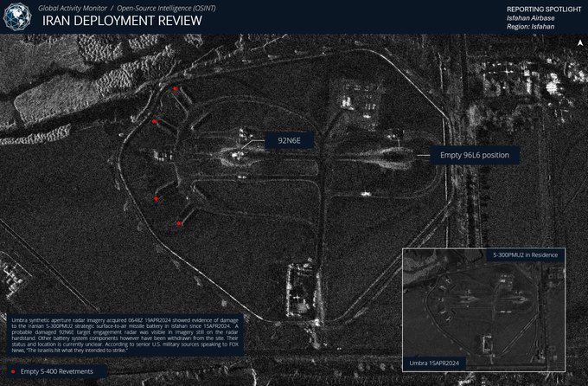Click the north arrow compass indicator
588x386 pixels.
[x=578, y=42]
